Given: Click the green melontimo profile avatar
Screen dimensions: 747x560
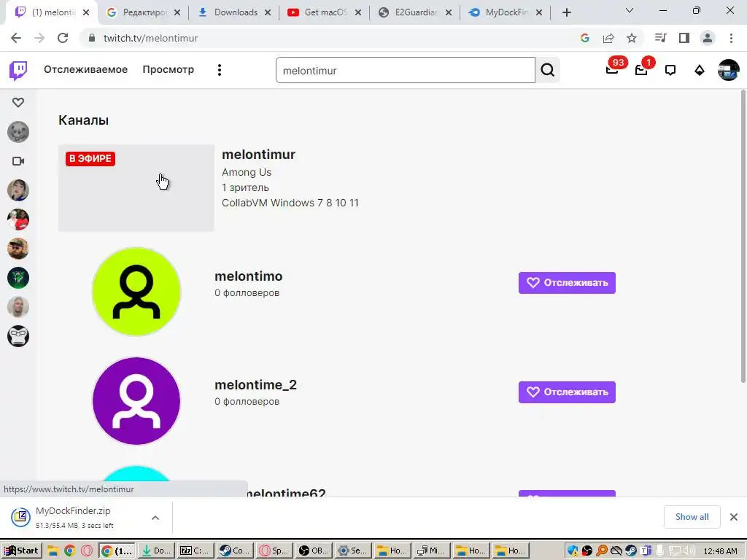Looking at the screenshot, I should click(136, 292).
